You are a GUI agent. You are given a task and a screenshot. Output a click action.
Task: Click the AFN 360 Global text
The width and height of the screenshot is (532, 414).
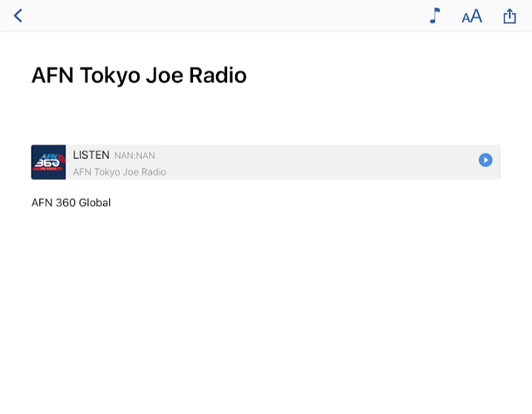point(71,203)
